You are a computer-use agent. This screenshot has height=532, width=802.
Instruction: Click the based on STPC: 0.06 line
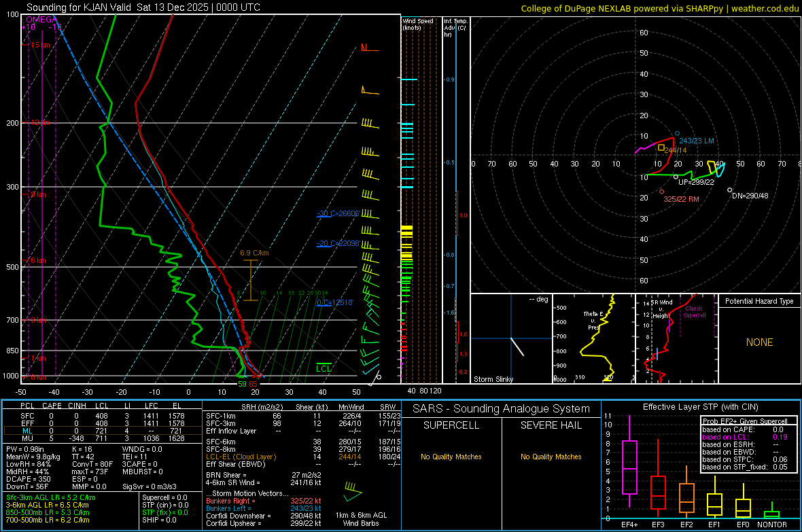(745, 459)
